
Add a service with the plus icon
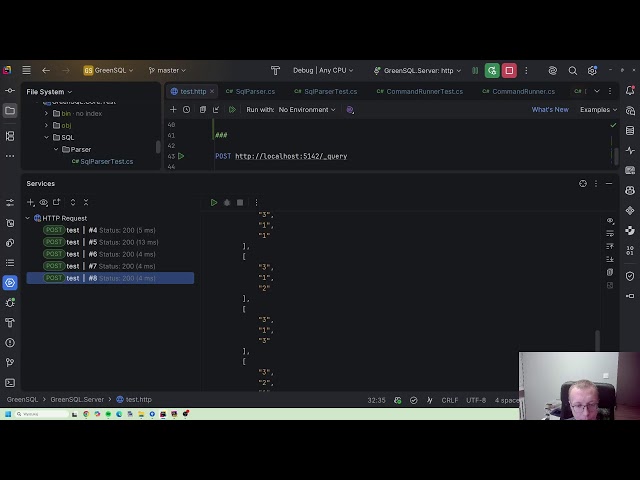pyautogui.click(x=30, y=202)
